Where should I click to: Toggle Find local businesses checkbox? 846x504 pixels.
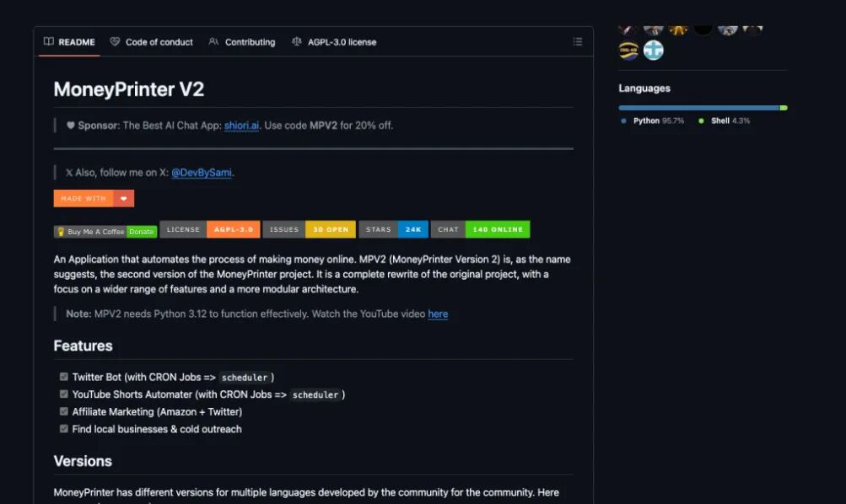point(63,428)
